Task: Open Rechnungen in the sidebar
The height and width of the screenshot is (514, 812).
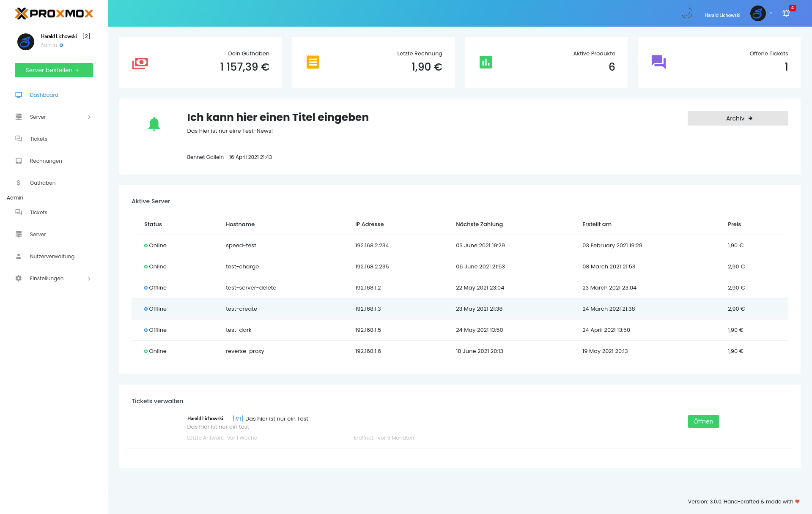Action: point(46,161)
